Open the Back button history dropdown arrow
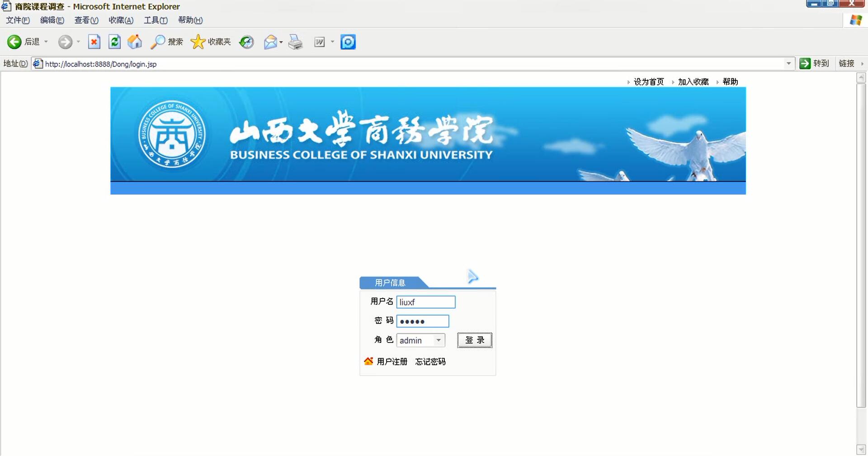 [x=46, y=42]
